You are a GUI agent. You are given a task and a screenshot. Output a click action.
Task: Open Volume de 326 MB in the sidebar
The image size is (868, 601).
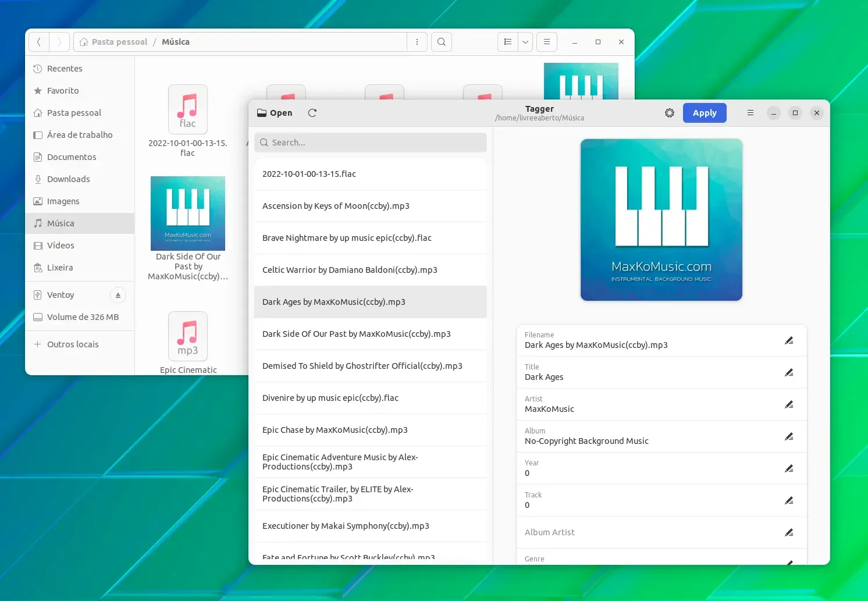pyautogui.click(x=80, y=317)
